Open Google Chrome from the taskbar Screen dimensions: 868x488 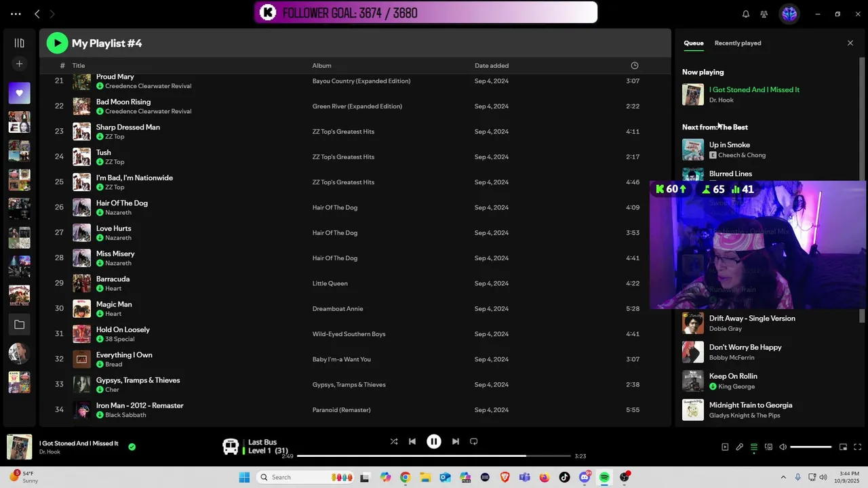tap(405, 477)
